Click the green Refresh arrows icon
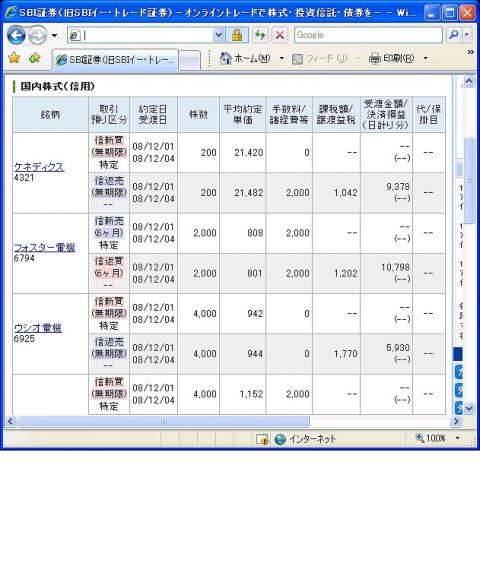This screenshot has height=563, width=480. [260, 35]
